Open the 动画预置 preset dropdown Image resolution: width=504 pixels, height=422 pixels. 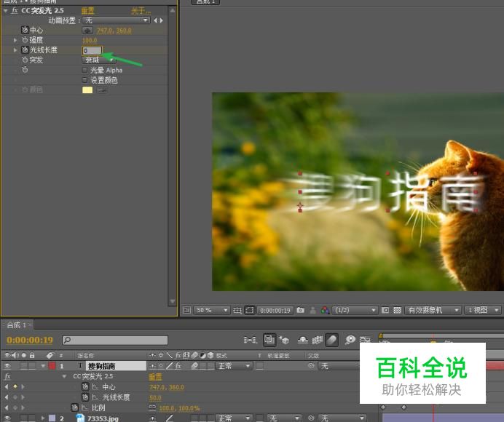116,20
